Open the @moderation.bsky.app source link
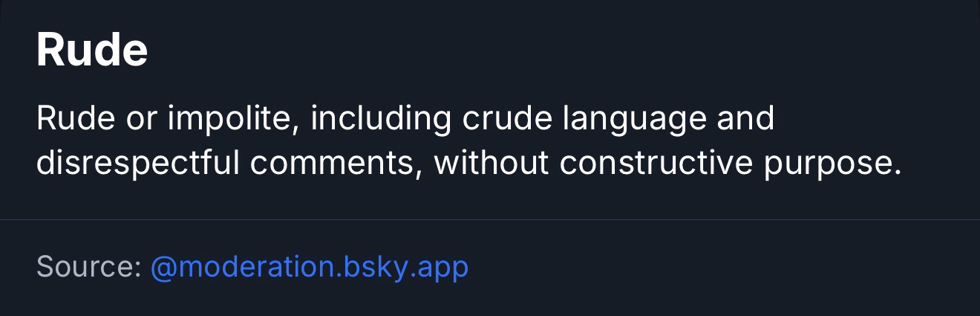980x316 pixels. [309, 266]
